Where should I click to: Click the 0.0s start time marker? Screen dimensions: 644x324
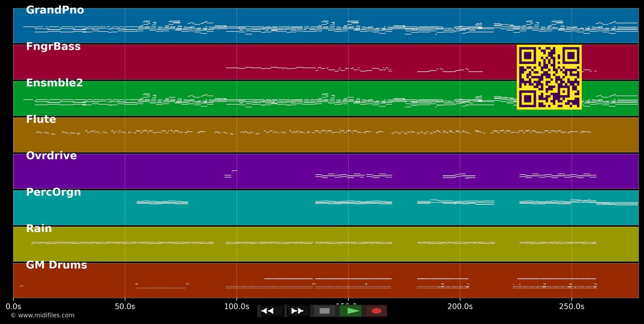(13, 306)
